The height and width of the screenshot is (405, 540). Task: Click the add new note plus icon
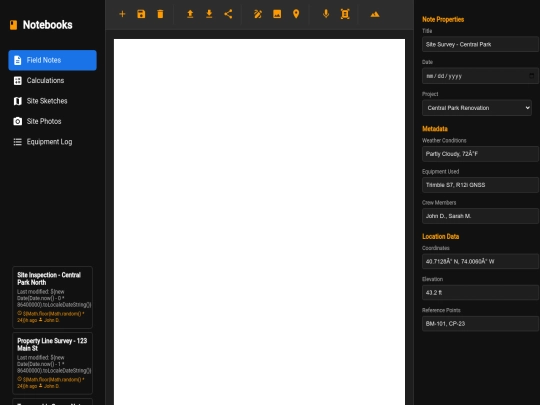[122, 14]
